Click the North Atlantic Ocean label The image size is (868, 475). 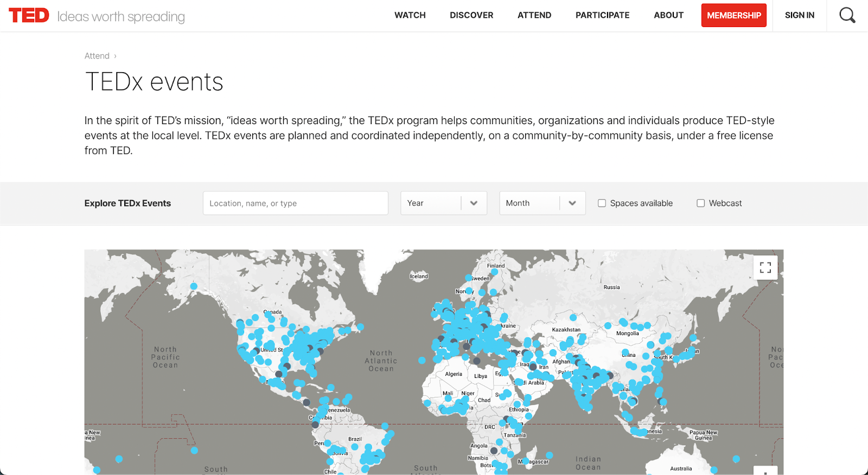(381, 361)
